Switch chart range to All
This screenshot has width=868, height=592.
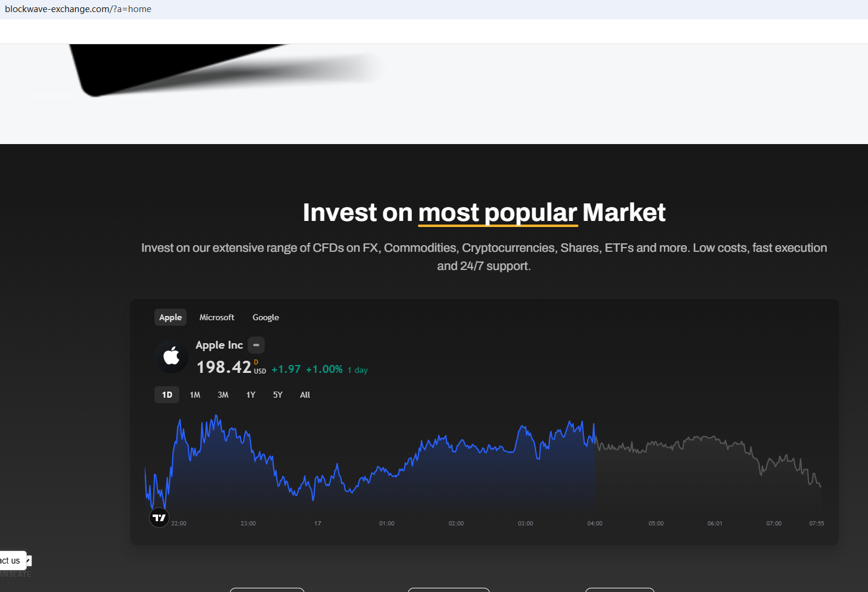tap(305, 394)
